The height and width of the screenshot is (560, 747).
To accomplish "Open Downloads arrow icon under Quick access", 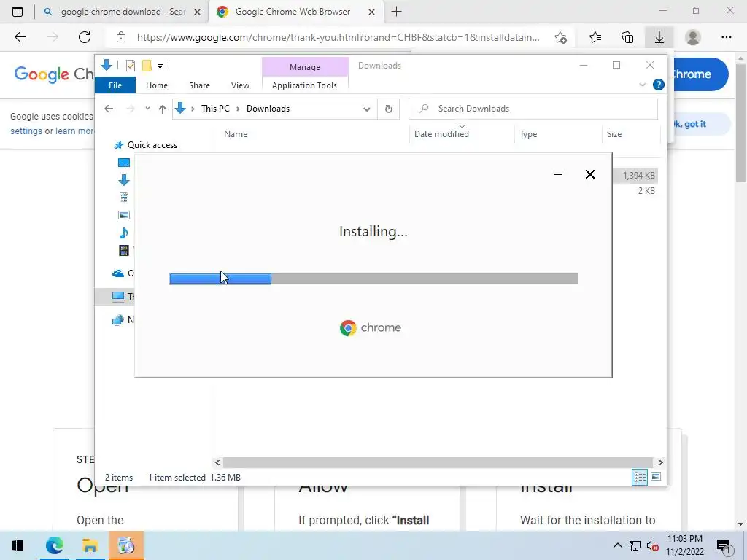I will [124, 180].
